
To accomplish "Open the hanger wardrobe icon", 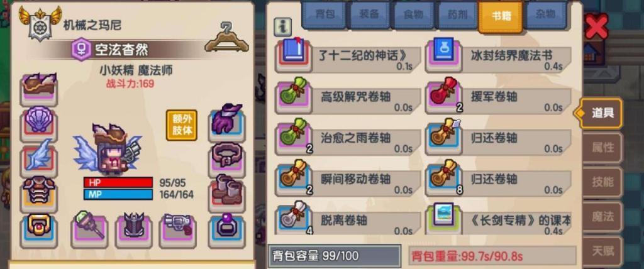I will (226, 36).
